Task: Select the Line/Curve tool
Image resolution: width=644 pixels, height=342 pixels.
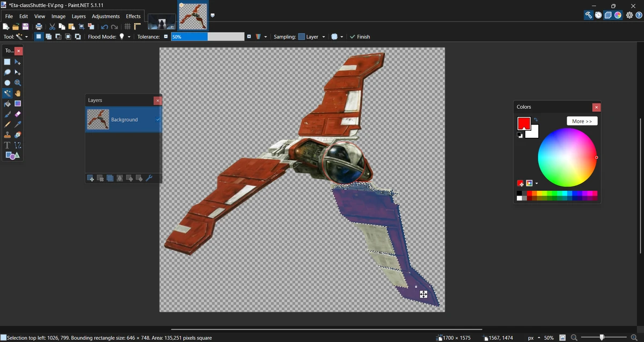Action: tap(18, 145)
